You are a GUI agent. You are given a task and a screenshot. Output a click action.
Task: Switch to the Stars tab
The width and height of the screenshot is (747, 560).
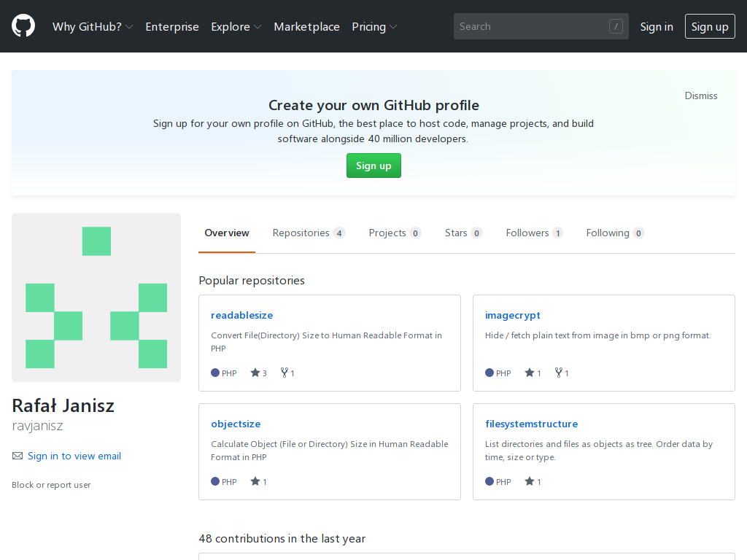pyautogui.click(x=463, y=233)
